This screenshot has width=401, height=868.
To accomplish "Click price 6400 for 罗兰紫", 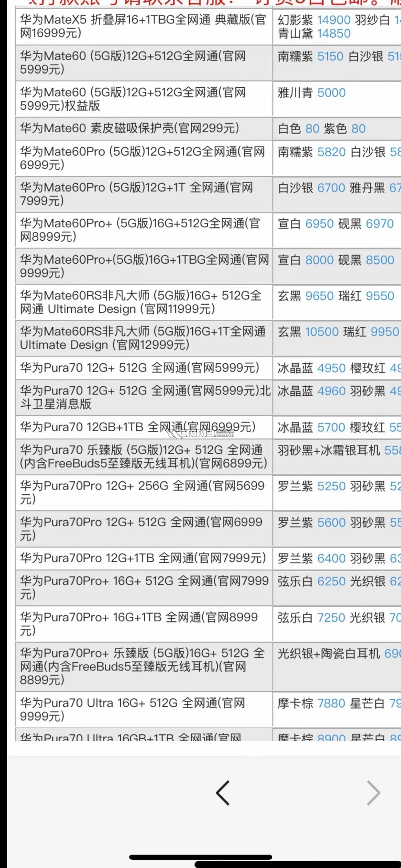I will pyautogui.click(x=332, y=559).
